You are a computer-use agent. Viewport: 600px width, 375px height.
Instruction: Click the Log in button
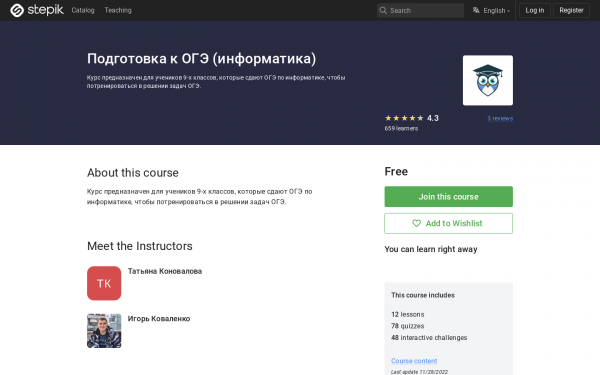535,10
